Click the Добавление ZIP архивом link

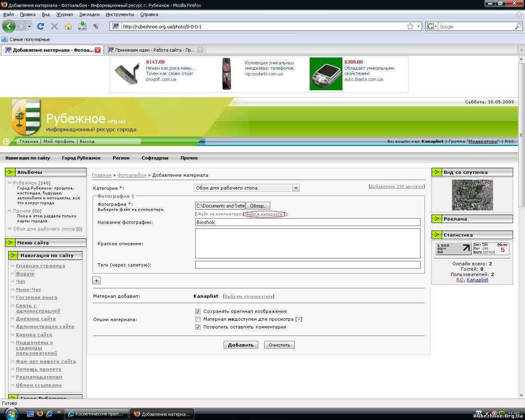pos(396,186)
